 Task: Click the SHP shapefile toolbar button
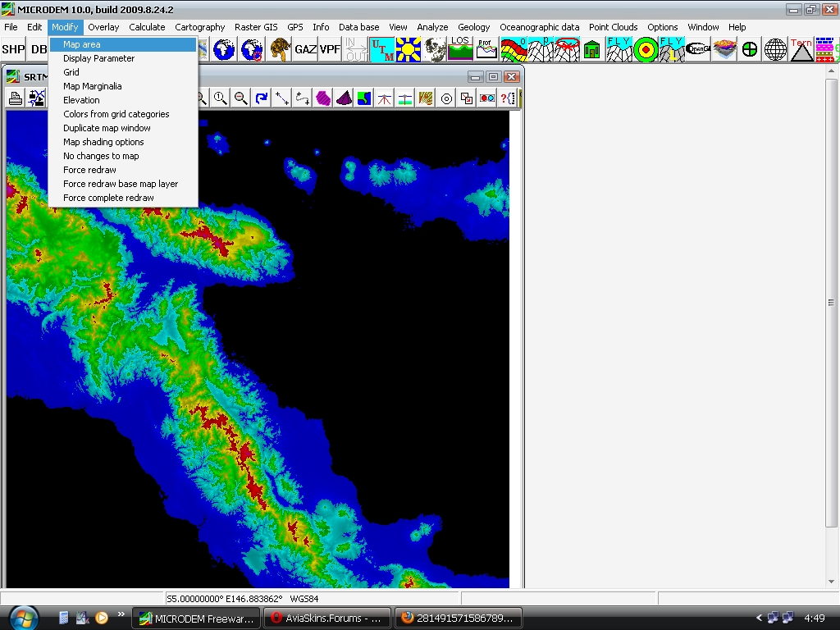coord(13,49)
